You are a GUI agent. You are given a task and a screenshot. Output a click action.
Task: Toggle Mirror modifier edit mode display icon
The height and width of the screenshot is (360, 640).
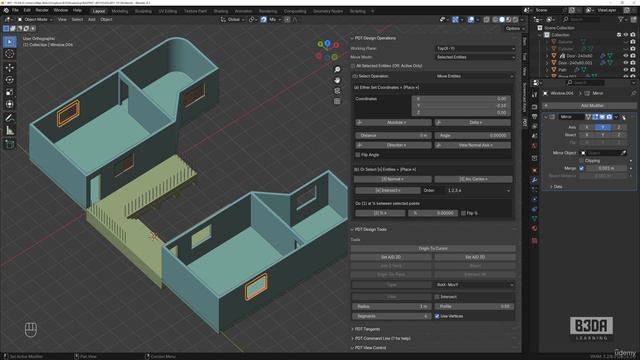click(595, 117)
